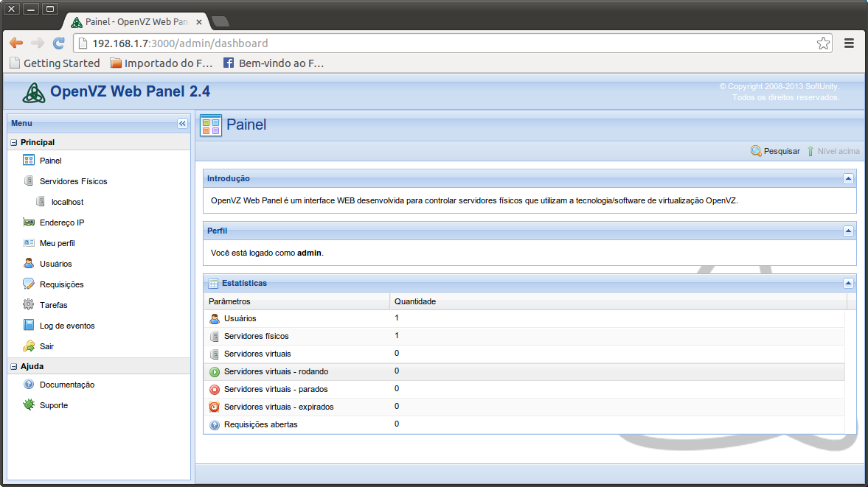Screen dimensions: 868x487
Task: Click the Sair logout icon
Action: click(x=29, y=346)
